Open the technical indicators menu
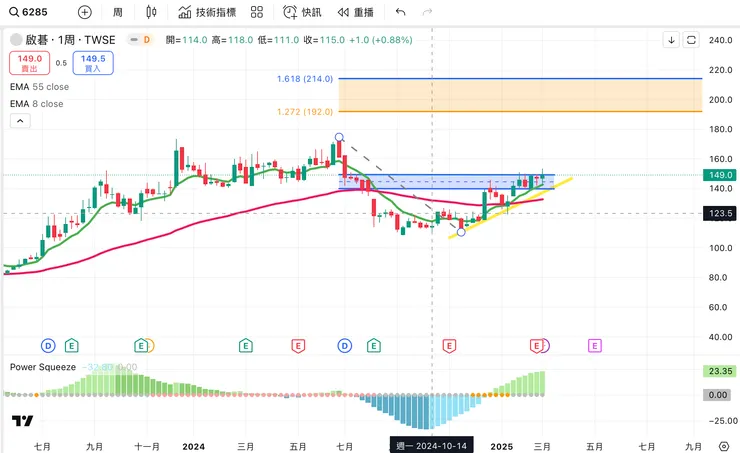Image resolution: width=740 pixels, height=453 pixels. [x=207, y=12]
